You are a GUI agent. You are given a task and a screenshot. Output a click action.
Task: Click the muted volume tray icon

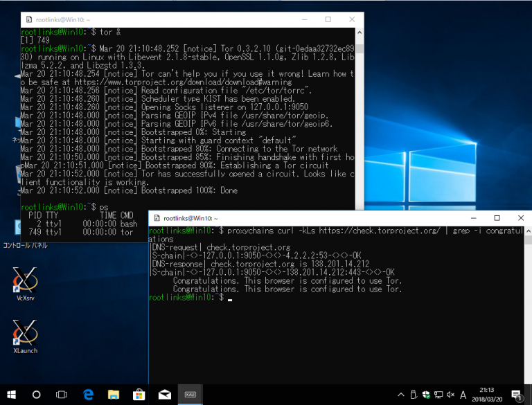(x=450, y=395)
